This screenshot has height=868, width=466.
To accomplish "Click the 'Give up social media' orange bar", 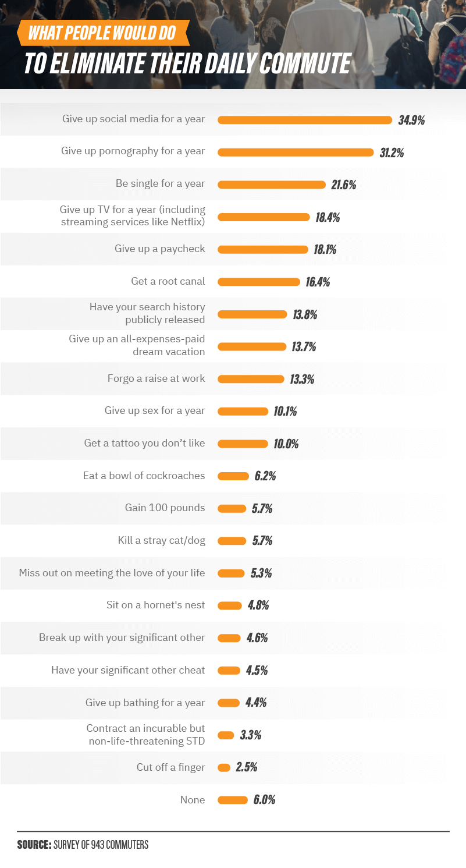I will pos(305,120).
